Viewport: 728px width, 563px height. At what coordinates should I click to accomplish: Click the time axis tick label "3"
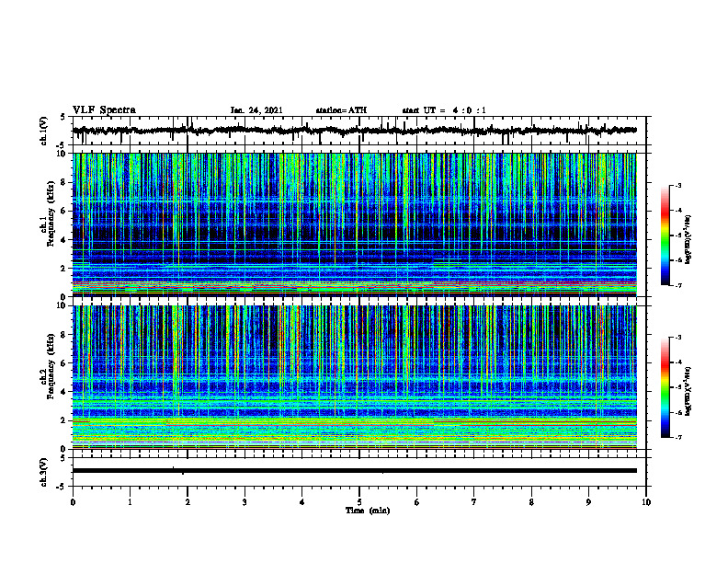click(x=245, y=502)
